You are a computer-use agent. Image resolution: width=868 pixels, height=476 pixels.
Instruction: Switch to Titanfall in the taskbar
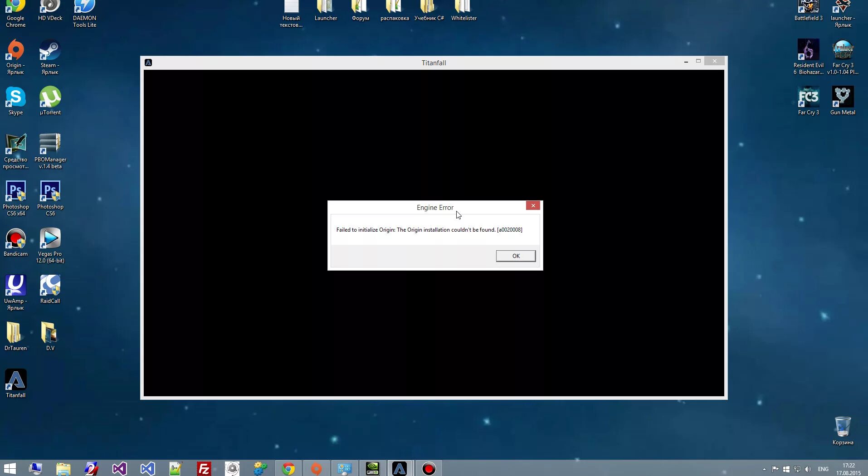click(x=400, y=468)
